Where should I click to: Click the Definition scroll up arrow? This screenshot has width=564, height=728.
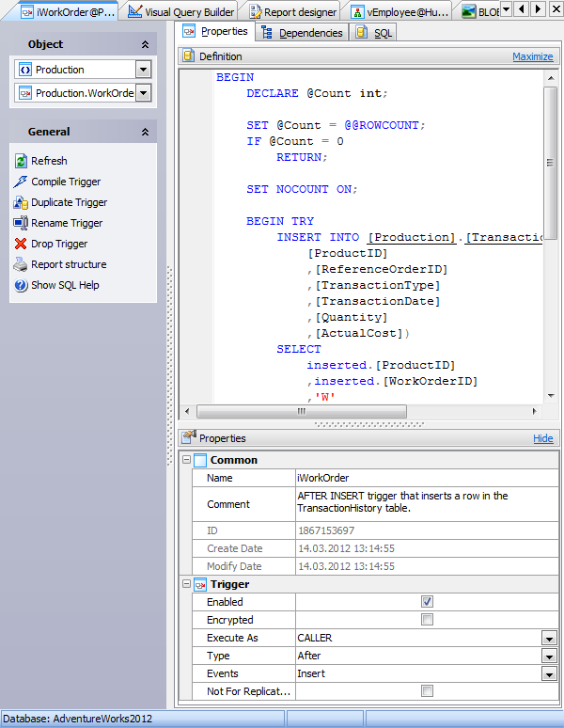(x=551, y=78)
